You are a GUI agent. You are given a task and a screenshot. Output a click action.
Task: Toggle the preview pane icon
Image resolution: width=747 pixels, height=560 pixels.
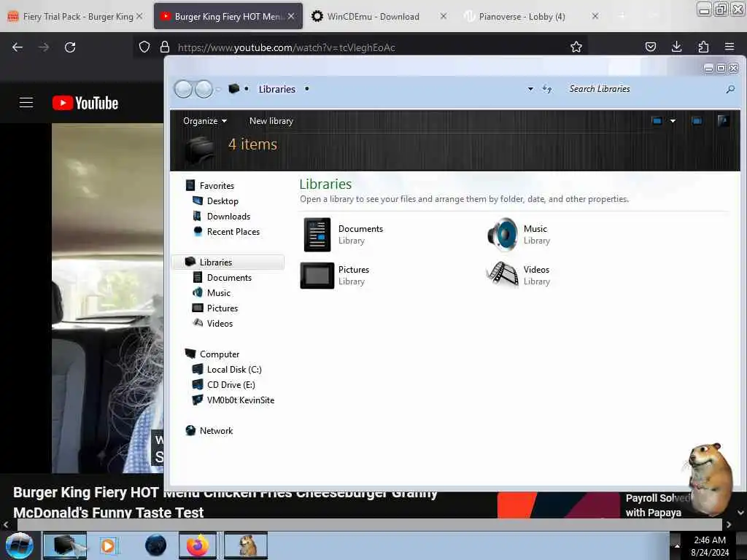point(697,121)
